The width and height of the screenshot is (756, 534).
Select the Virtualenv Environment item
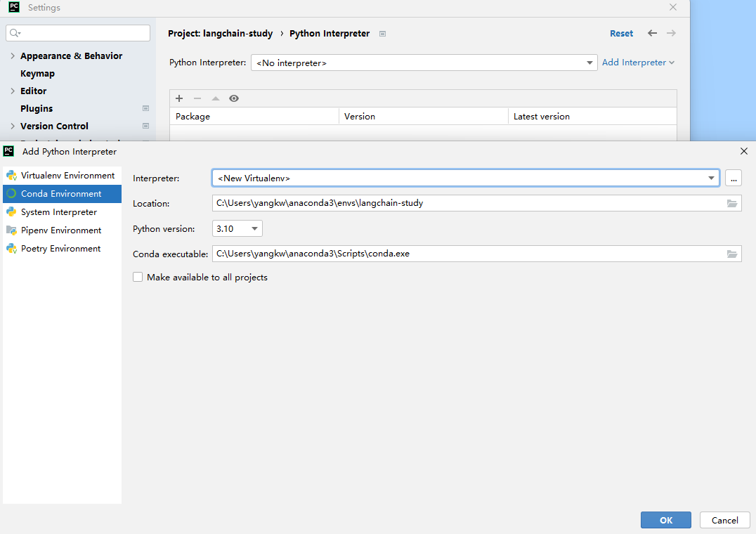63,176
